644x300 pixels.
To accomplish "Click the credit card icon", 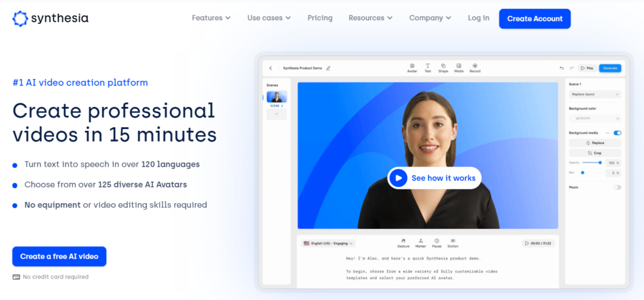I will pos(16,277).
